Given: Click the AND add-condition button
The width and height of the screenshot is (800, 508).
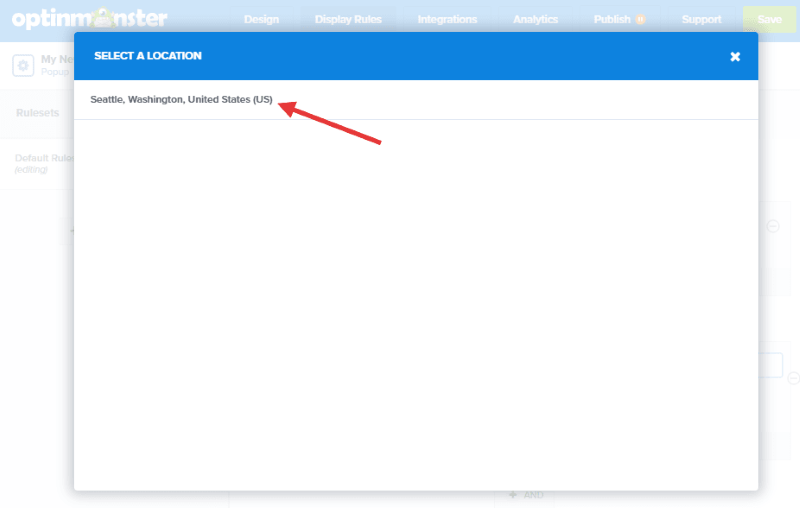Looking at the screenshot, I should click(x=526, y=495).
